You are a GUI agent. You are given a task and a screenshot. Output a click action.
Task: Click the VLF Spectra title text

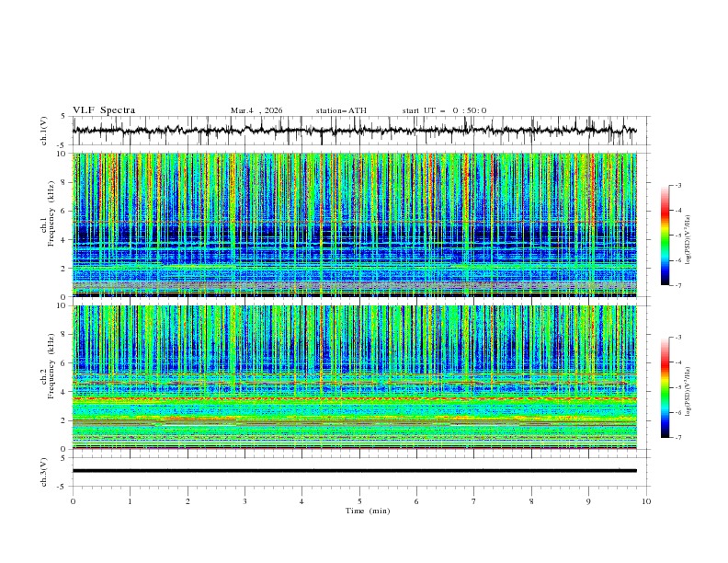tap(104, 110)
